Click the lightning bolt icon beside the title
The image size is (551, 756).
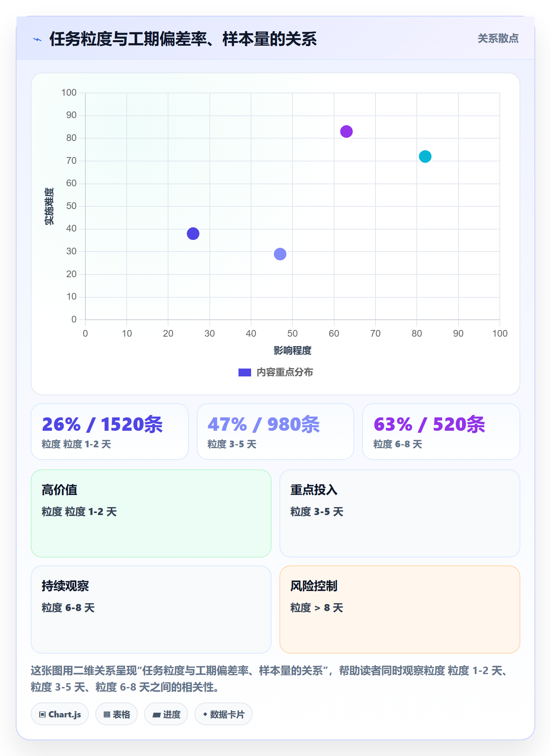(x=37, y=39)
